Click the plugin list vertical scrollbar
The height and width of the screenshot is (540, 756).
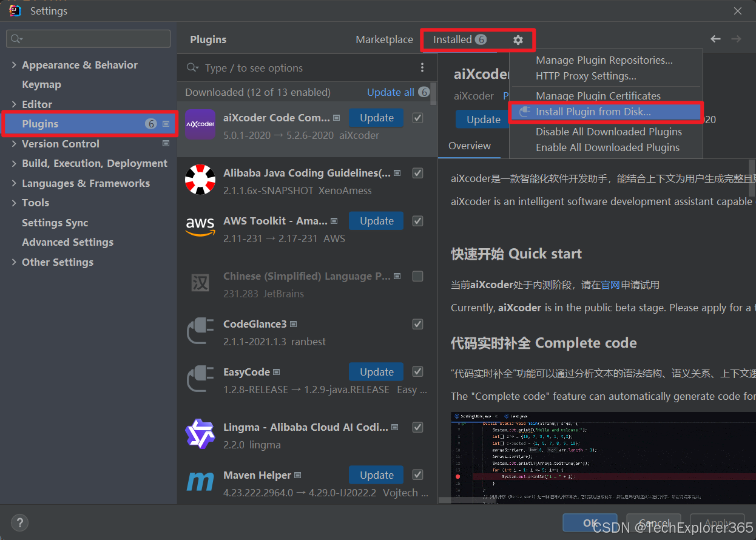point(433,94)
